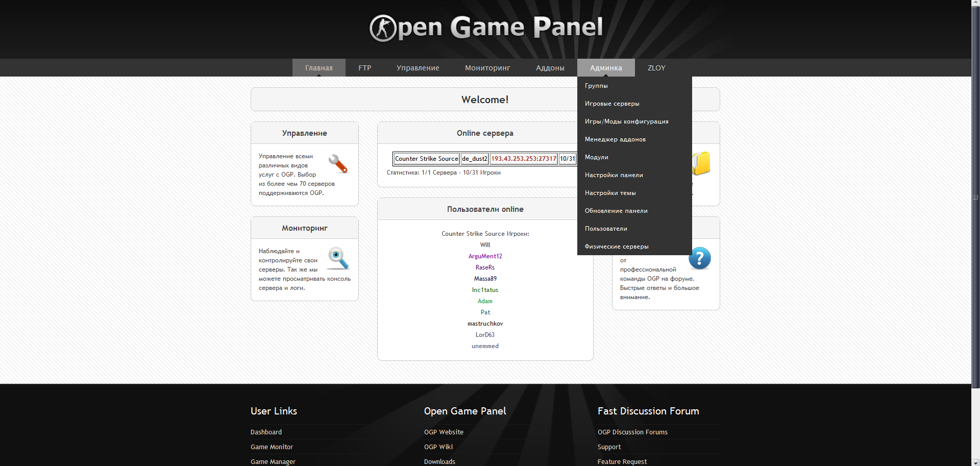Viewport: 980px width, 466px height.
Task: Click the Пользователи online heading
Action: [x=485, y=209]
